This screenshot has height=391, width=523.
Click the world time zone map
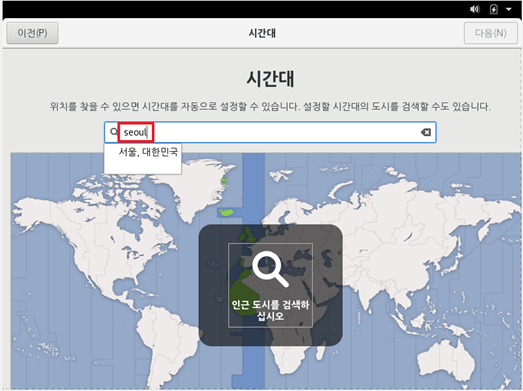[x=266, y=271]
